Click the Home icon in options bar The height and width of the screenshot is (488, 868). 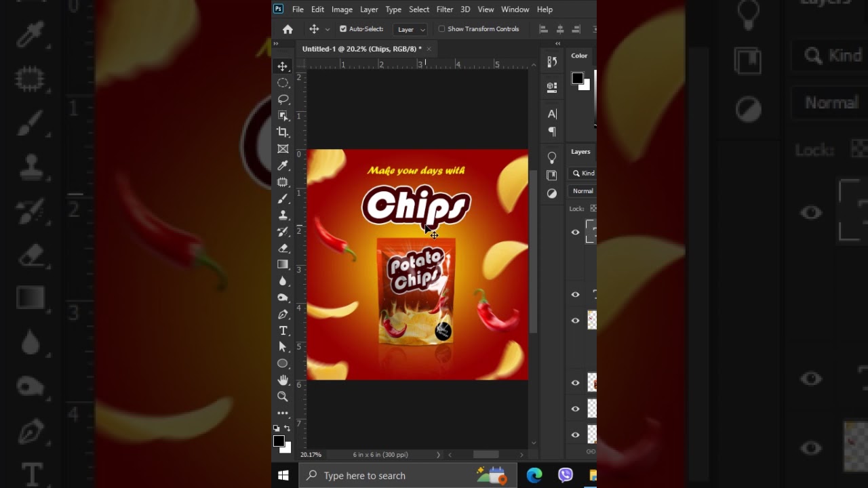[288, 29]
